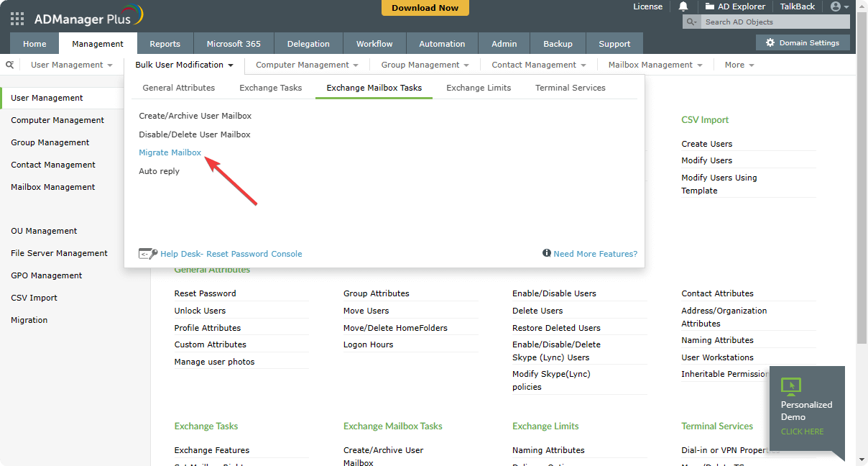
Task: Select Mailbox Management in left sidebar
Action: pos(53,187)
